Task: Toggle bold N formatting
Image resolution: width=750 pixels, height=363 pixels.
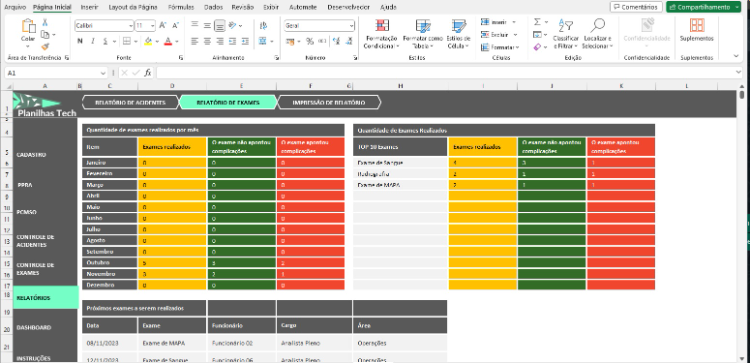Action: (80, 42)
